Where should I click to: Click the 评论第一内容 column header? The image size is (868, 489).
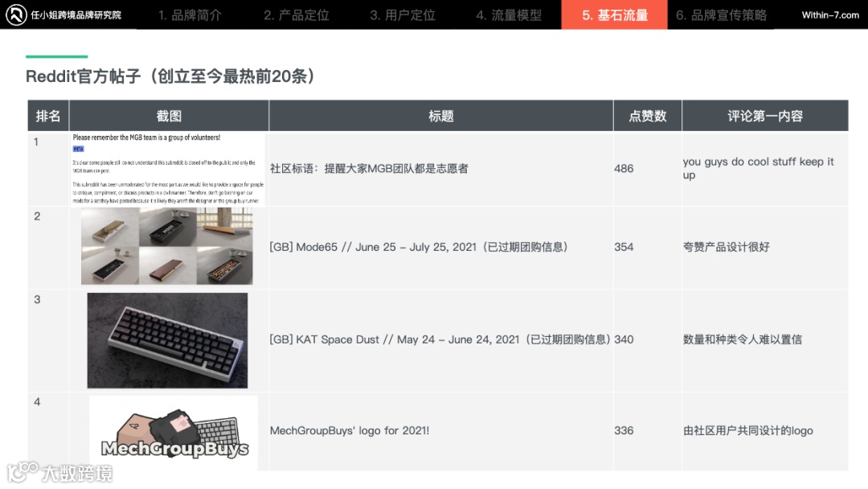click(764, 115)
